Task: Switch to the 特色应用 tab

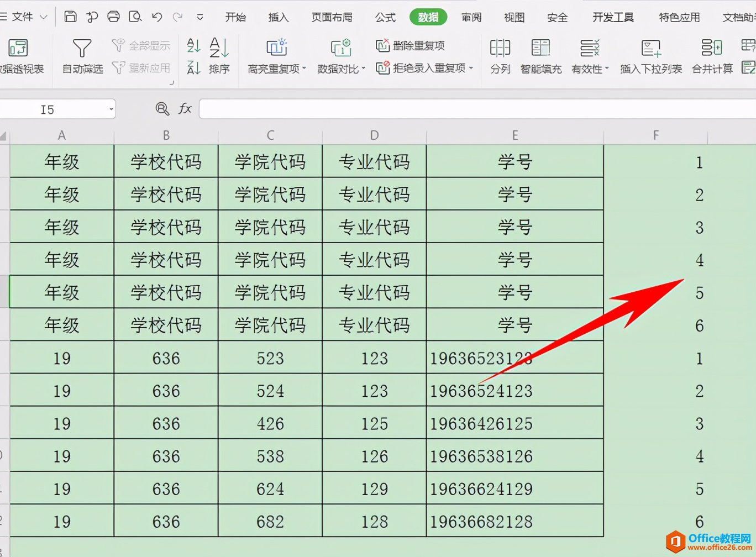Action: [679, 17]
